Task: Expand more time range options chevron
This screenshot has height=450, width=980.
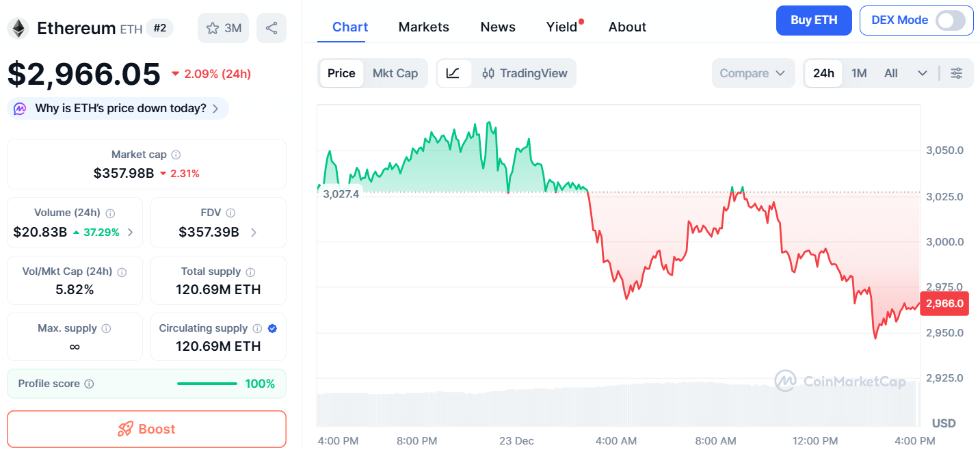Action: click(922, 73)
